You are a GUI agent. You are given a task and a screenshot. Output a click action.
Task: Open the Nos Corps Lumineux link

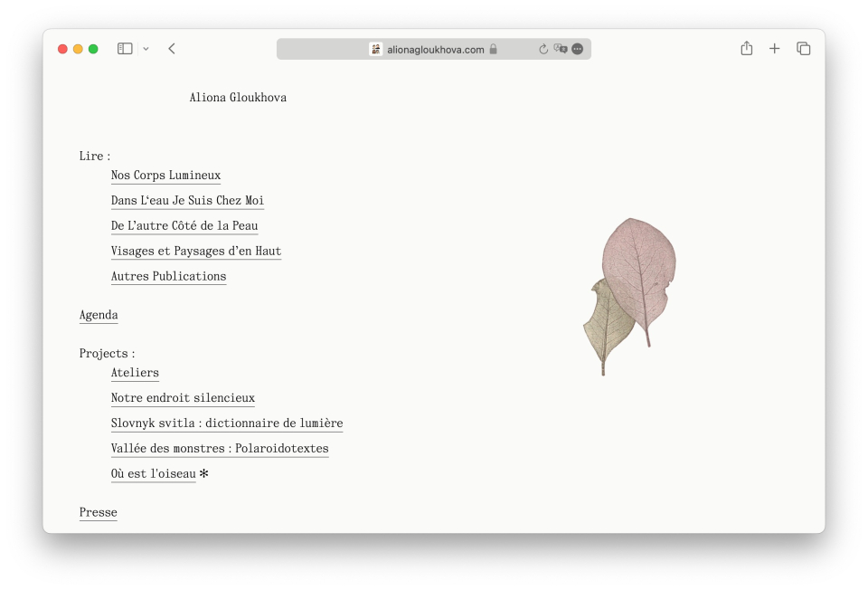pyautogui.click(x=165, y=176)
